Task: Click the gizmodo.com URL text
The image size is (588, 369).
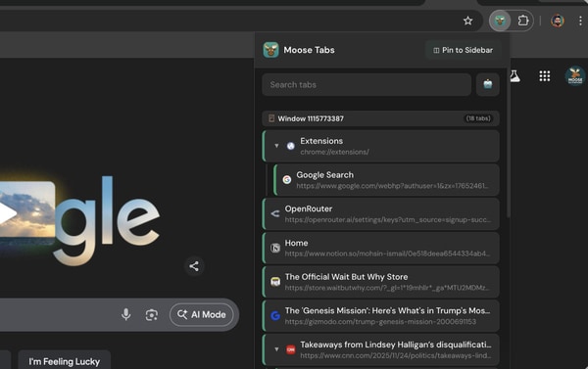Action: pos(380,322)
